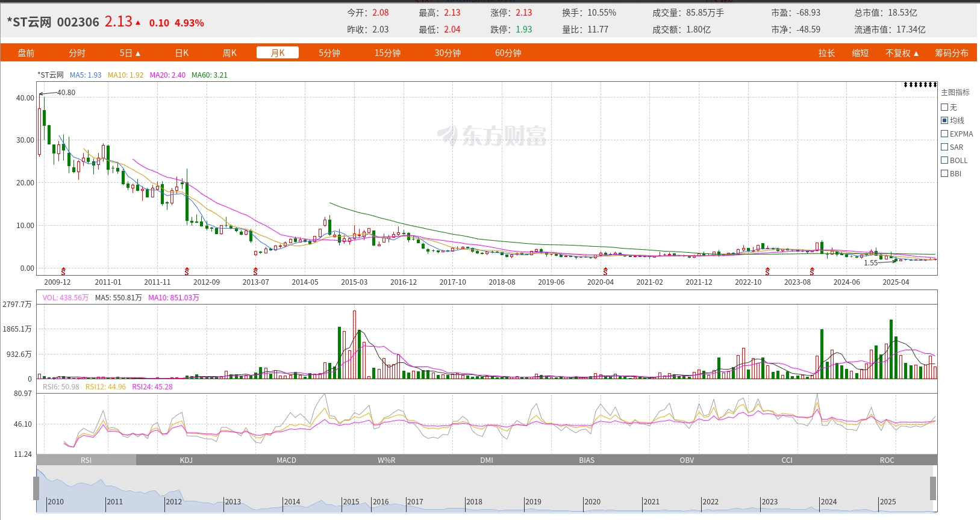Open the 筹码分布 chip distribution panel
The width and height of the screenshot is (980, 520).
click(952, 53)
